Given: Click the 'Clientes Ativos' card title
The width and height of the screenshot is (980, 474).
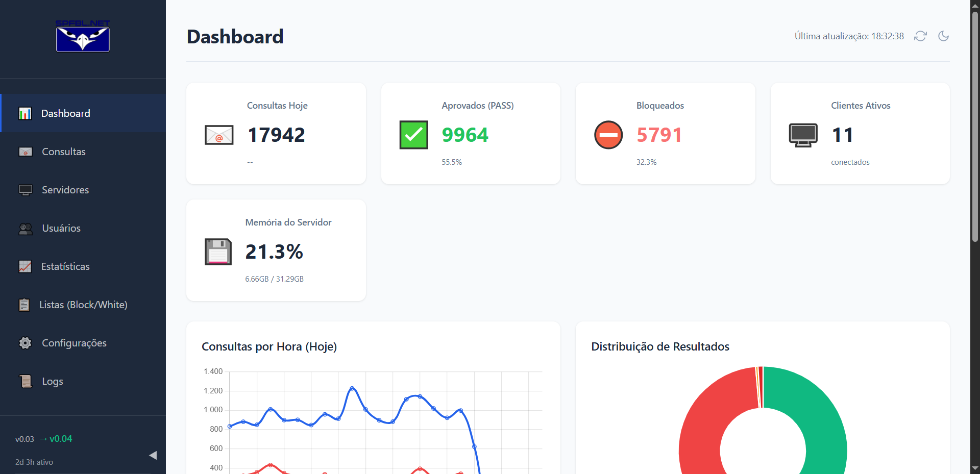Looking at the screenshot, I should pos(861,106).
